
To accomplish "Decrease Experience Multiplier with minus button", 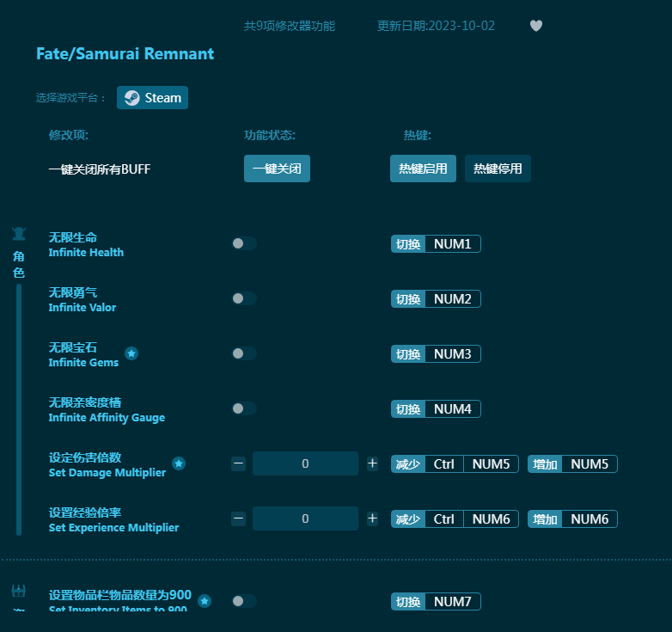I will (x=238, y=518).
